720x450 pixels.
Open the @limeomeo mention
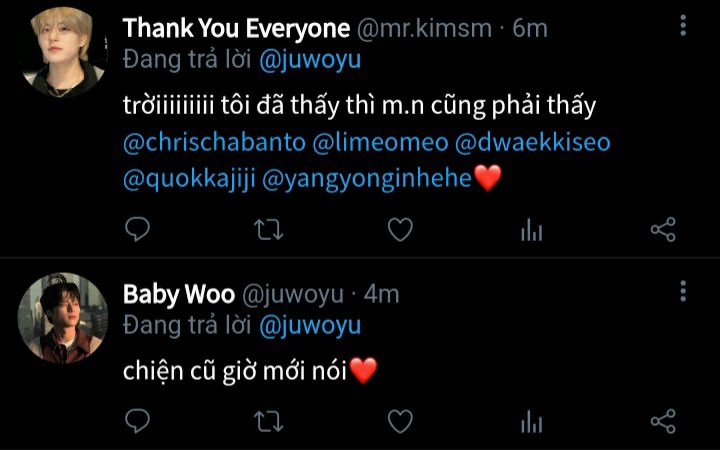tap(380, 142)
